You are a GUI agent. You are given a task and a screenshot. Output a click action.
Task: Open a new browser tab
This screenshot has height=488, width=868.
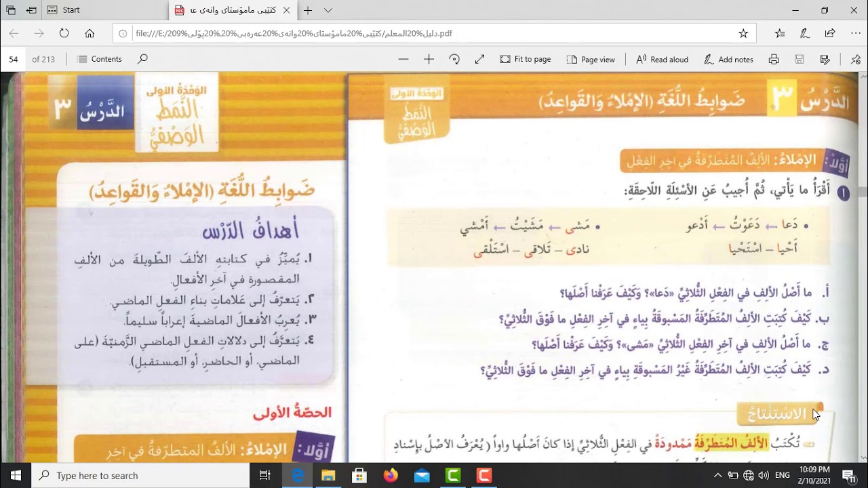[308, 10]
